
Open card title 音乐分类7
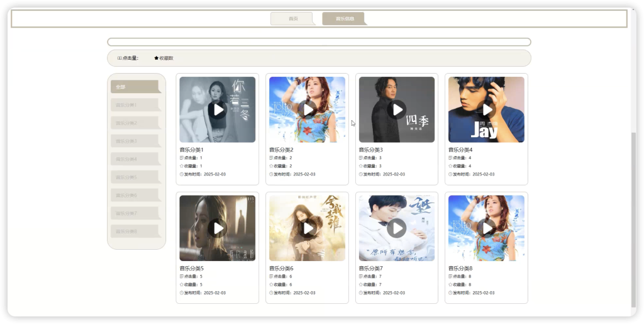(x=371, y=268)
